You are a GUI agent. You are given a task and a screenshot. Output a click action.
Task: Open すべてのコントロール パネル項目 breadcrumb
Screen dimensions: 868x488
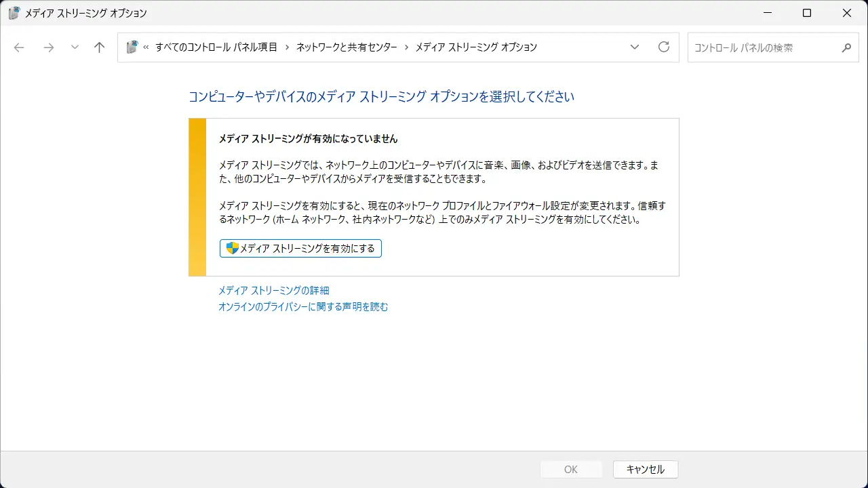pyautogui.click(x=216, y=47)
